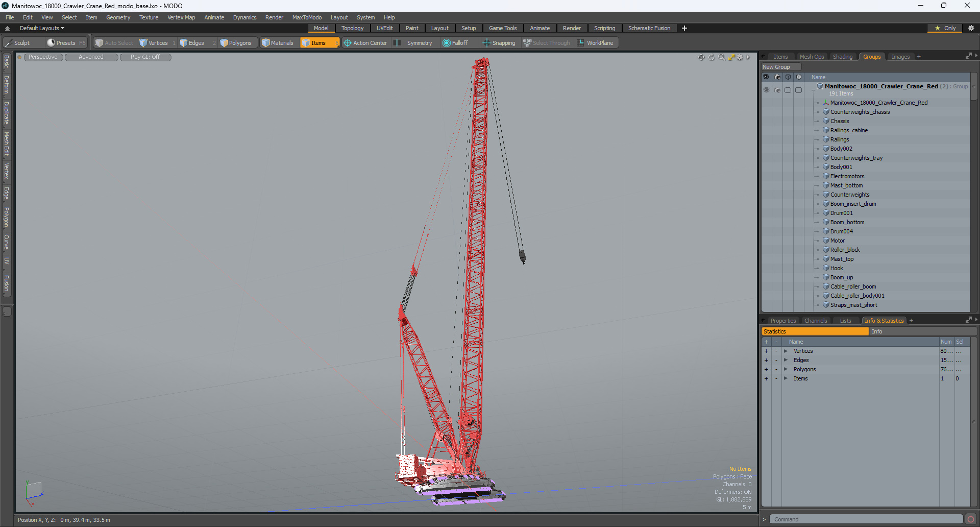The height and width of the screenshot is (527, 980).
Task: Toggle Auto Select mode
Action: [x=114, y=43]
